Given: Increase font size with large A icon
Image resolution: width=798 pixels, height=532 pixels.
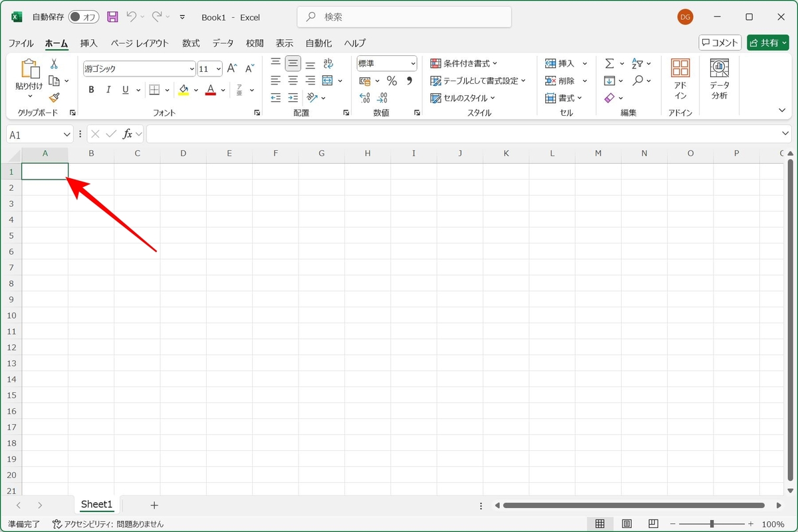Looking at the screenshot, I should tap(231, 68).
